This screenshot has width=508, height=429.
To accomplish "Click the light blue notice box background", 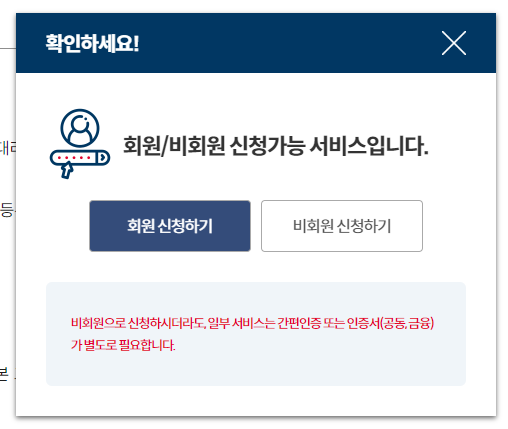I will (256, 334).
